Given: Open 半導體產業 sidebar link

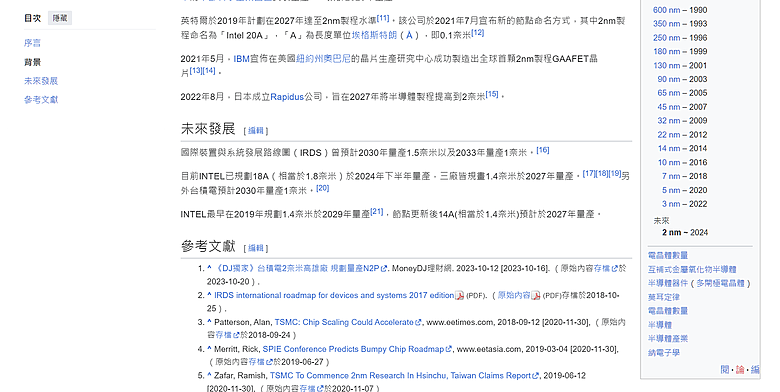Looking at the screenshot, I should [668, 339].
